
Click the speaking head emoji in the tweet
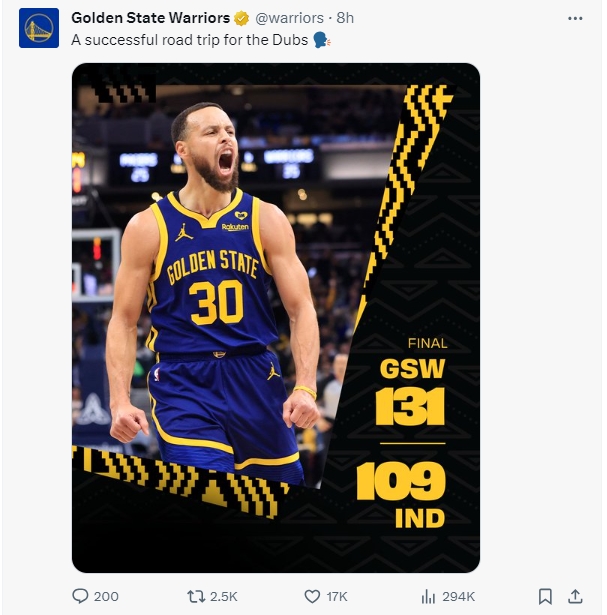[x=322, y=40]
